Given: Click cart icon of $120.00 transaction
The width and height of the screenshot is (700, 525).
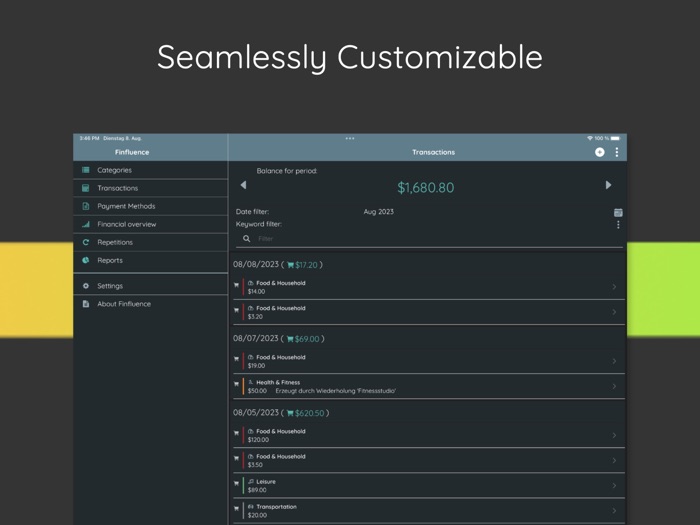Looking at the screenshot, I should (237, 433).
